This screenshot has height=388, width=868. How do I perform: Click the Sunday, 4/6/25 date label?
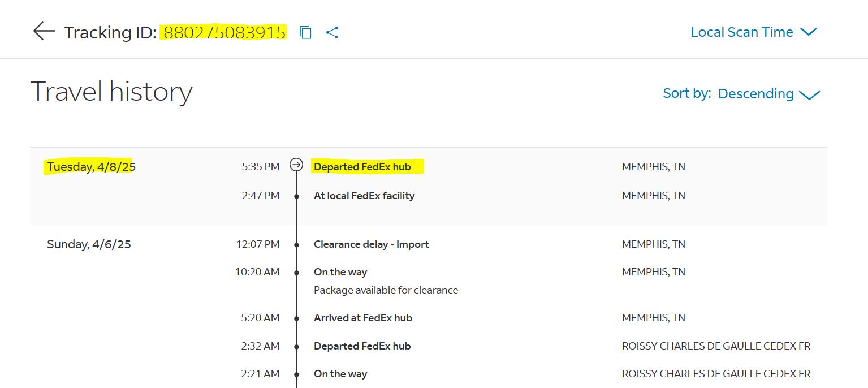[89, 244]
